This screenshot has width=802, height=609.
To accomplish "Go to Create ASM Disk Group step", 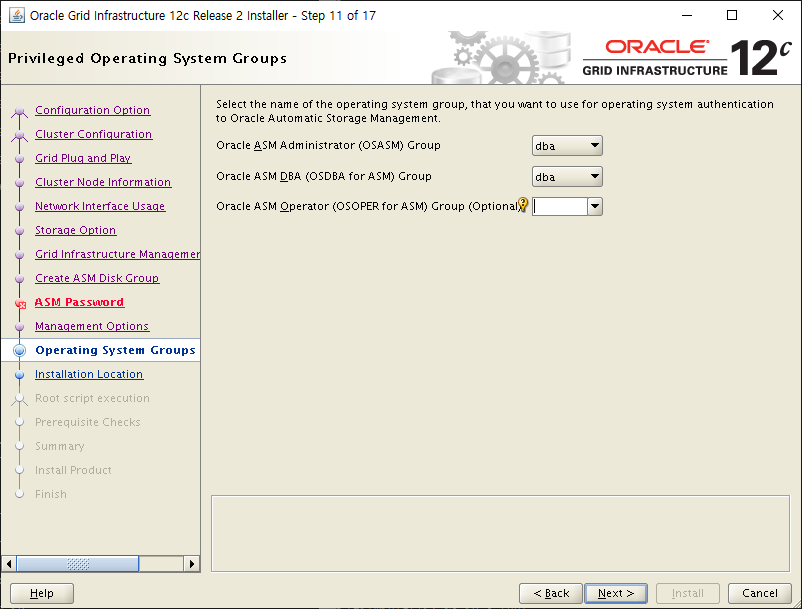I will coord(97,278).
